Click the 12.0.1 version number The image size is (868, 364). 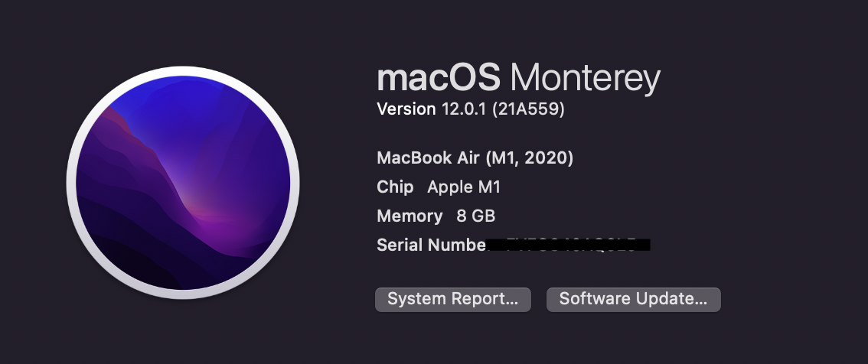point(463,109)
